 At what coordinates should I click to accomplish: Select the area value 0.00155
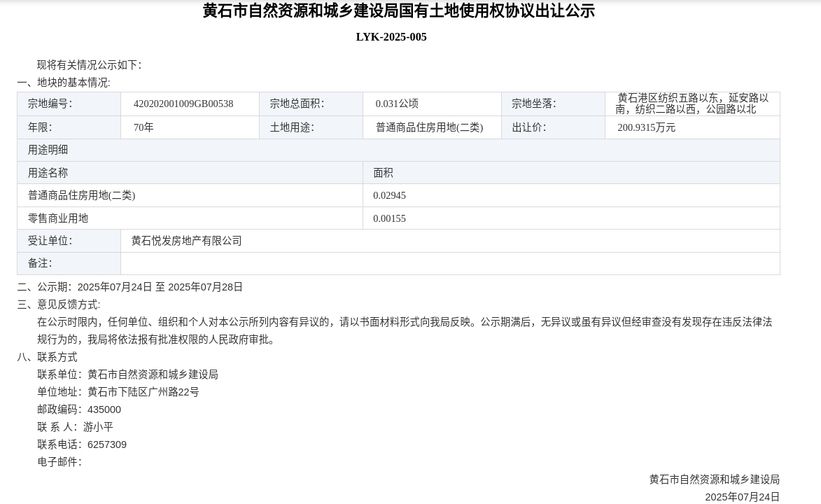[x=389, y=218]
